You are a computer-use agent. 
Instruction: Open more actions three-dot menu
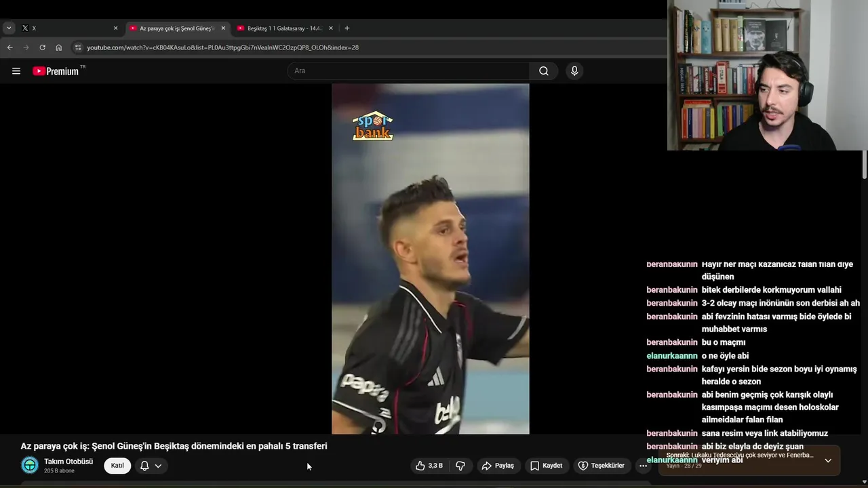point(643,466)
